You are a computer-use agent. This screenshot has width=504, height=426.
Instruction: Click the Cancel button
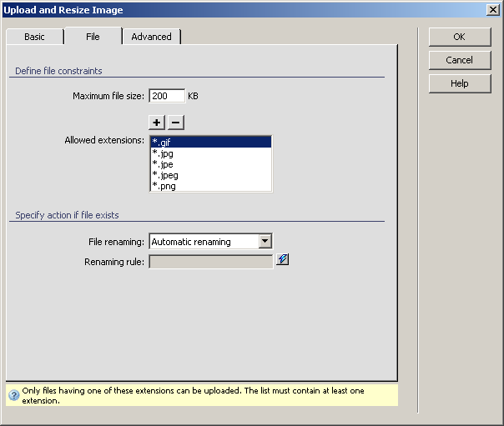(459, 60)
